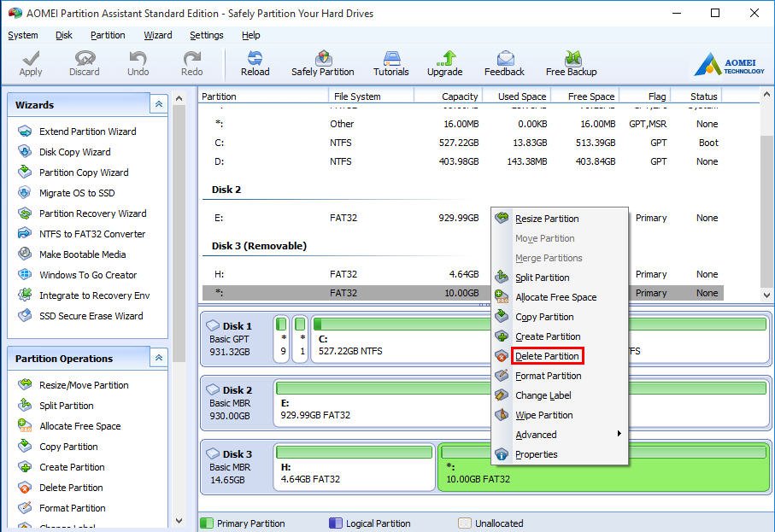Launch Free Backup from the toolbar
This screenshot has height=532, width=775.
point(570,61)
